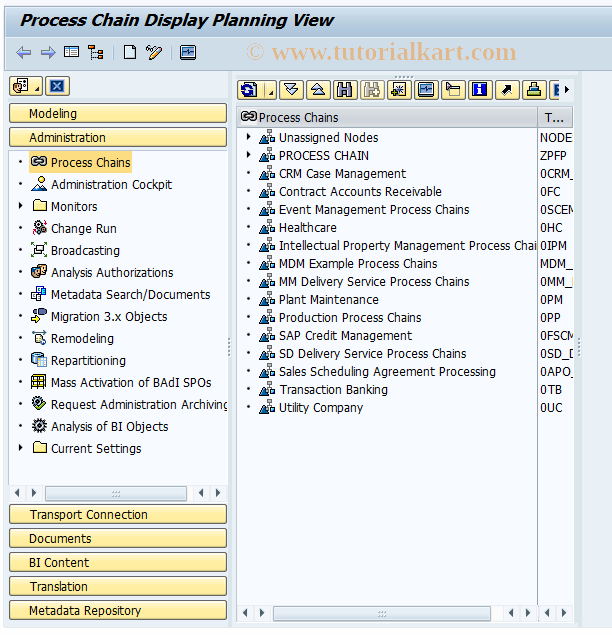
Task: Click the forward arrow icon
Action: click(x=48, y=53)
